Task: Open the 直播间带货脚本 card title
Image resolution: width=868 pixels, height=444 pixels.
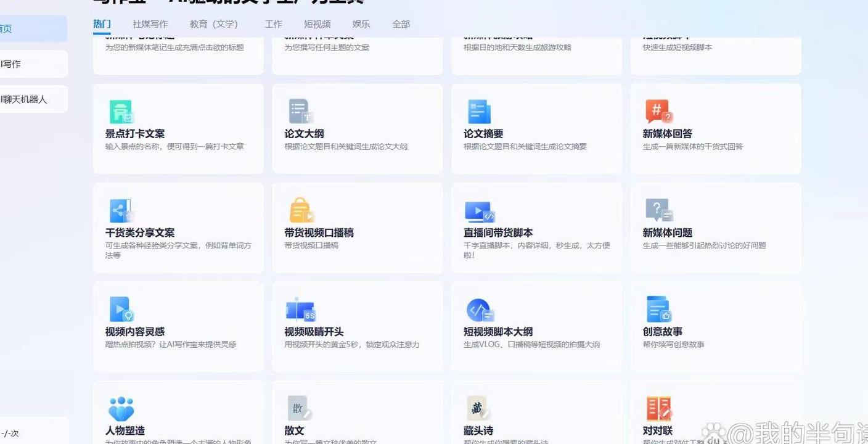Action: [x=498, y=233]
